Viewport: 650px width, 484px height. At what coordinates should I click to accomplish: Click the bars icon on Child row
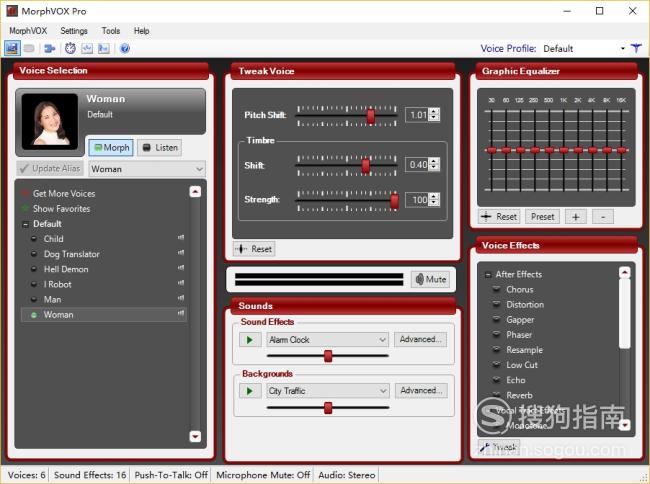coord(181,237)
